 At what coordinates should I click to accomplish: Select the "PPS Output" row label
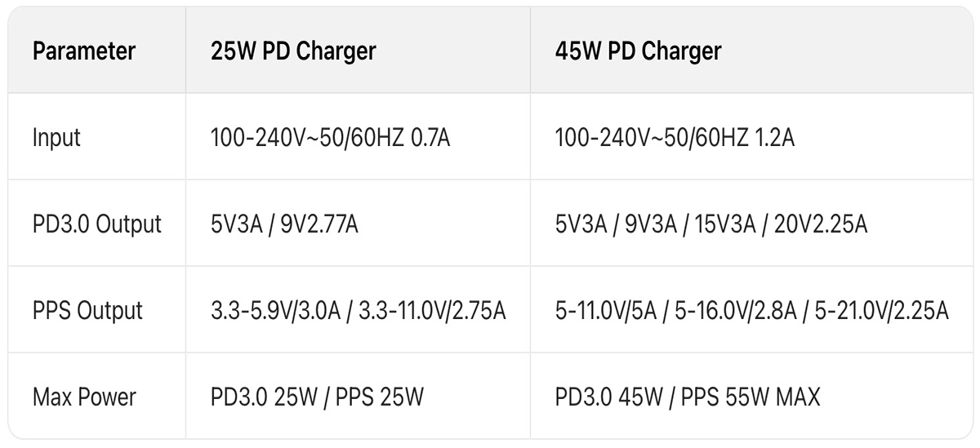(87, 311)
